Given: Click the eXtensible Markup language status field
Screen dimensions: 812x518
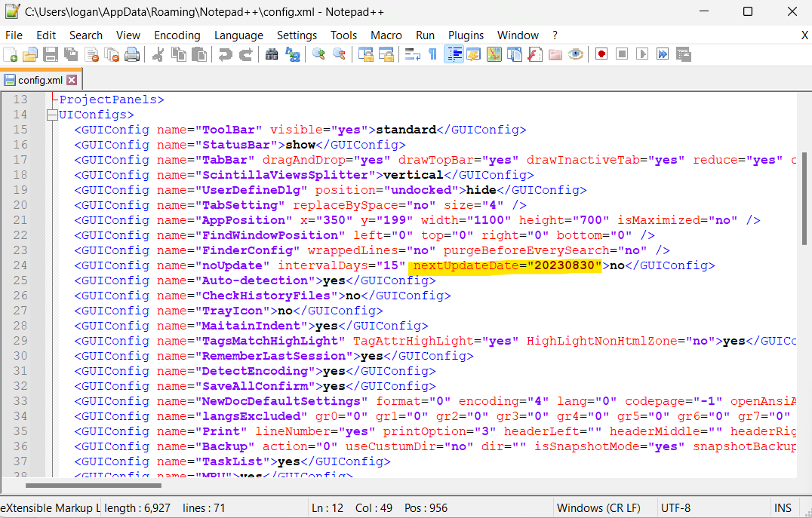Looking at the screenshot, I should [51, 508].
